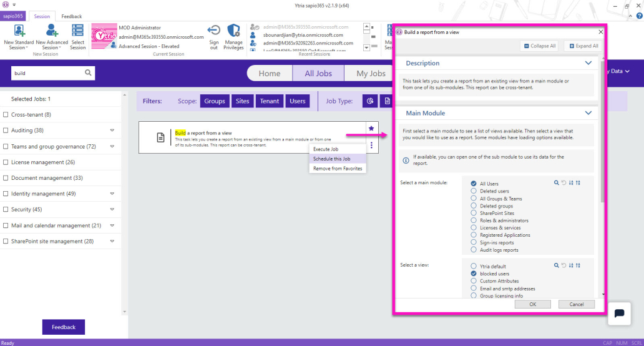Screen dimensions: 644x346
Task: Choose Schedule this Job from the context menu
Action: [337, 159]
